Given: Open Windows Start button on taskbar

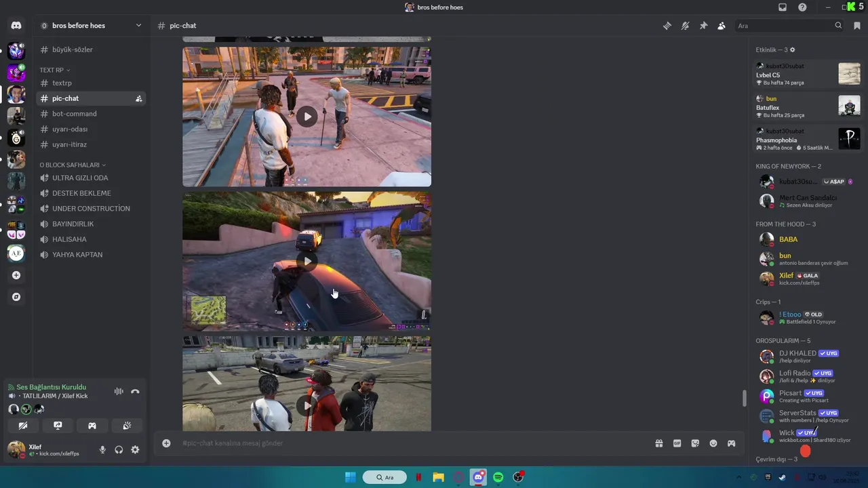Looking at the screenshot, I should point(351,477).
